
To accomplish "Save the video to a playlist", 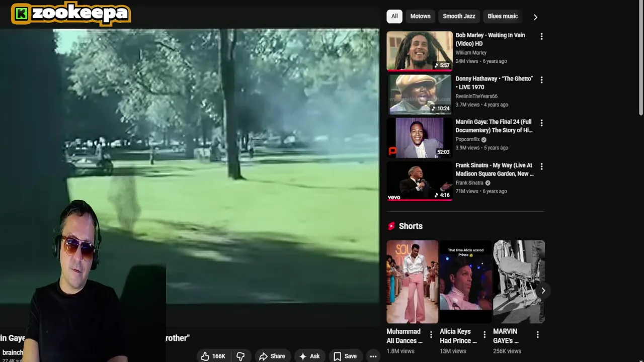I will 345,356.
